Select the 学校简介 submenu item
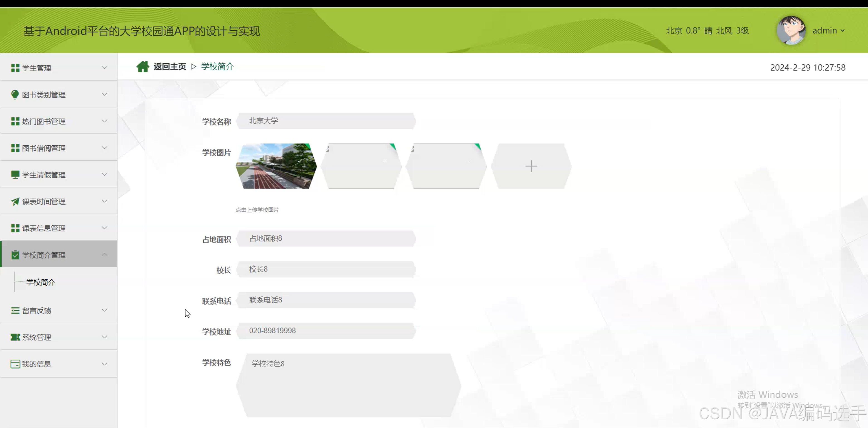The image size is (868, 428). (40, 282)
